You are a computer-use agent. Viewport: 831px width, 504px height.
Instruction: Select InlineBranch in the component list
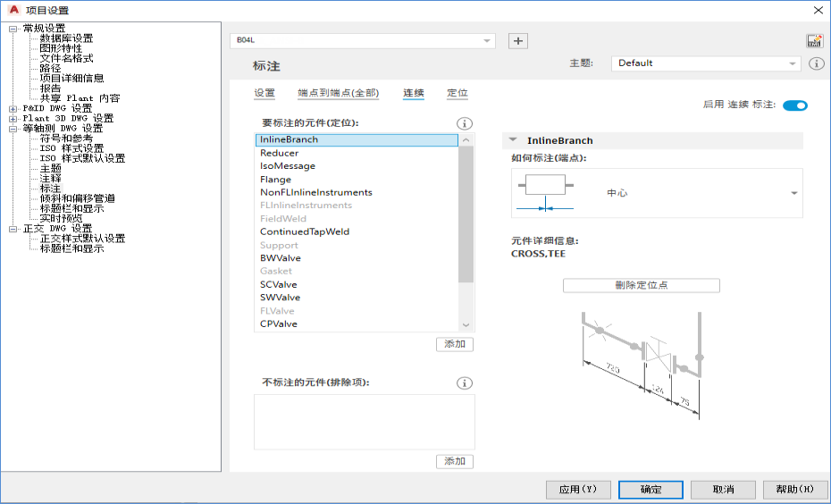pos(357,140)
